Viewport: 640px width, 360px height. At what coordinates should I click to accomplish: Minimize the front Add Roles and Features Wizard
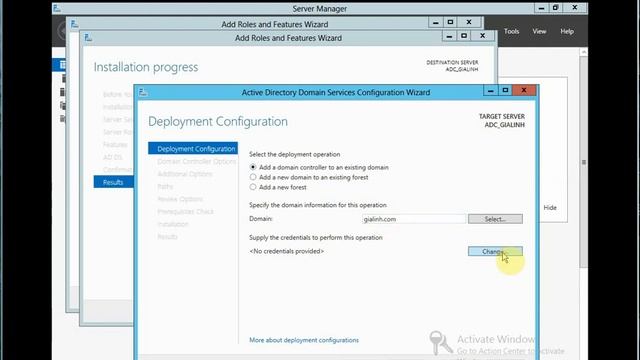pyautogui.click(x=449, y=36)
